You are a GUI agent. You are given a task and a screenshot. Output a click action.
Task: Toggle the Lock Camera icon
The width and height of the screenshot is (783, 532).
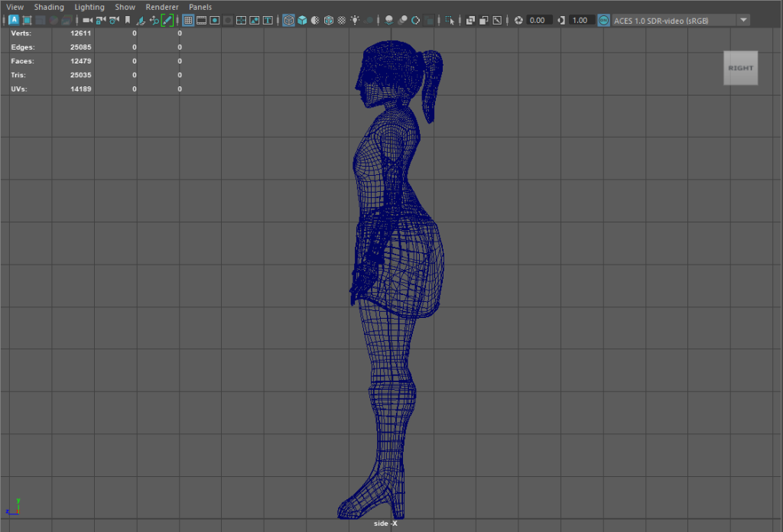pos(100,21)
